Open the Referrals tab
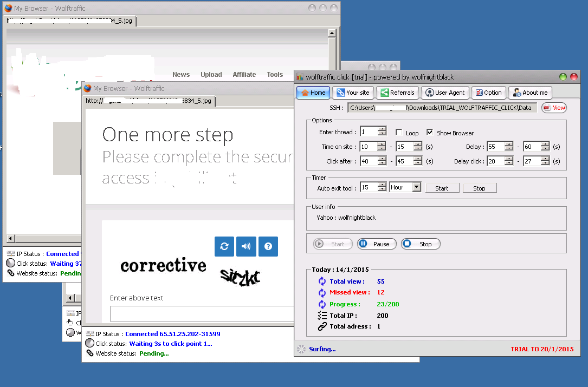The height and width of the screenshot is (387, 588). pos(397,93)
